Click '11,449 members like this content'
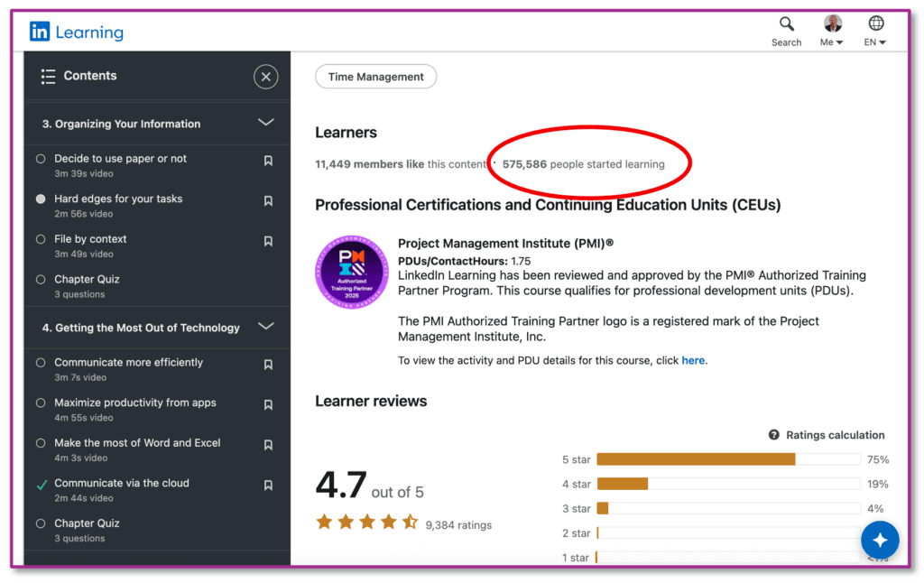 click(x=401, y=164)
